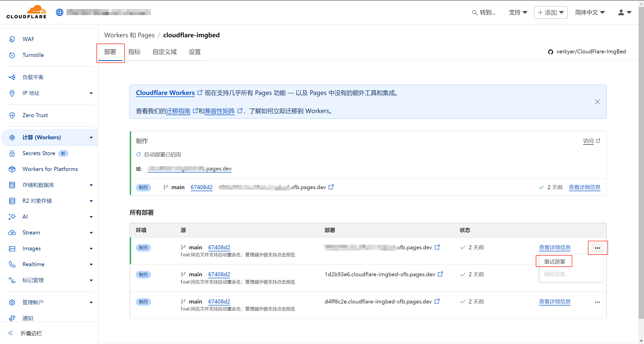Open the 转到 search box
This screenshot has width=644, height=344.
tap(484, 12)
